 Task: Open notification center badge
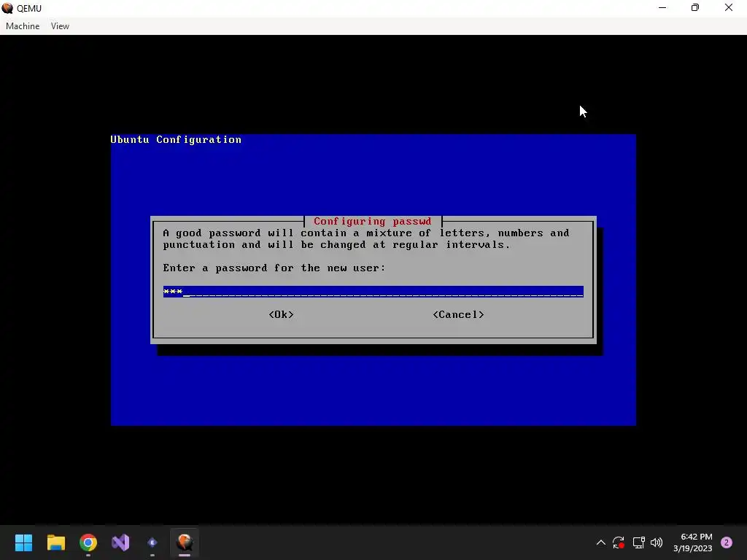(x=727, y=542)
